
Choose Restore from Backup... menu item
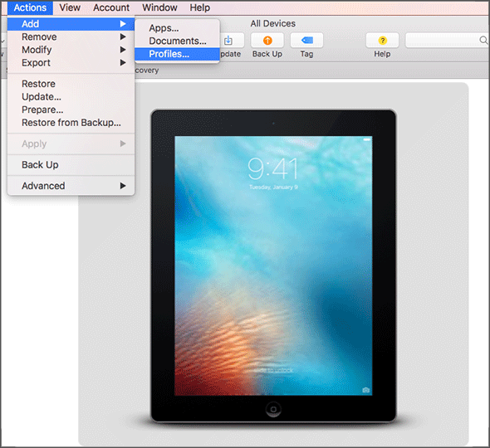(71, 123)
